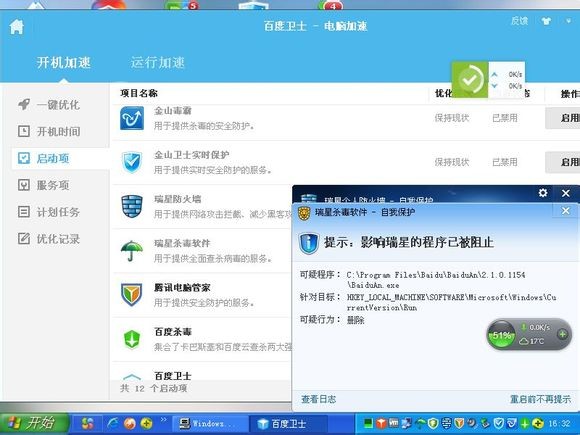This screenshot has width=580, height=435.
Task: Click the rocket icon beside 一键优化
Action: (24, 104)
